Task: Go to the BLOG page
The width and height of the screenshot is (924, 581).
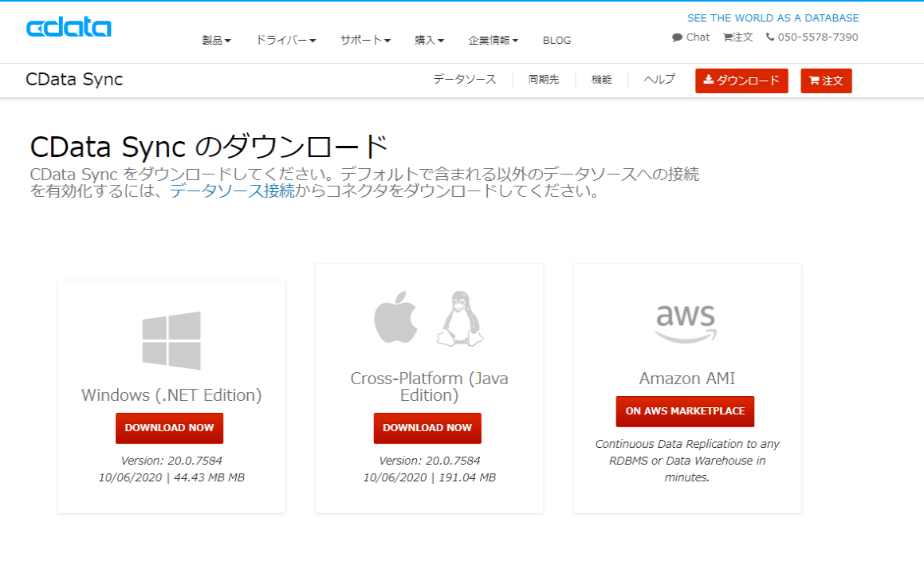Action: pyautogui.click(x=557, y=40)
